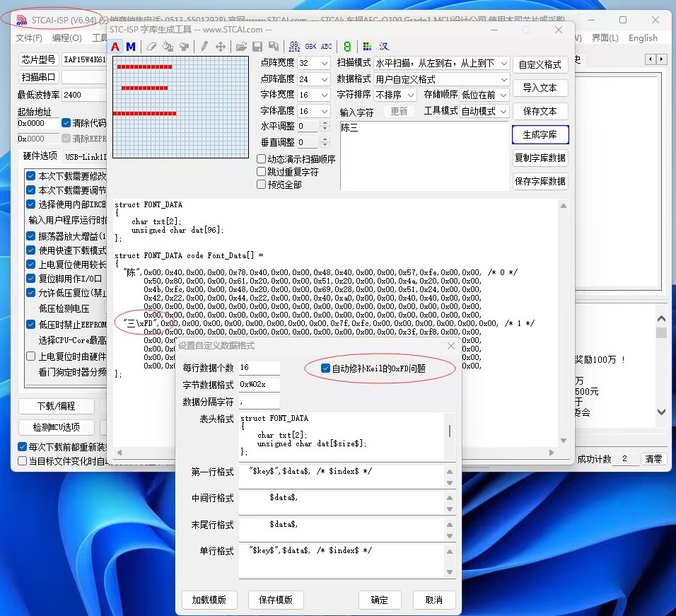
Task: Toggle 上电复位时由硬件 checkbox
Action: point(30,356)
